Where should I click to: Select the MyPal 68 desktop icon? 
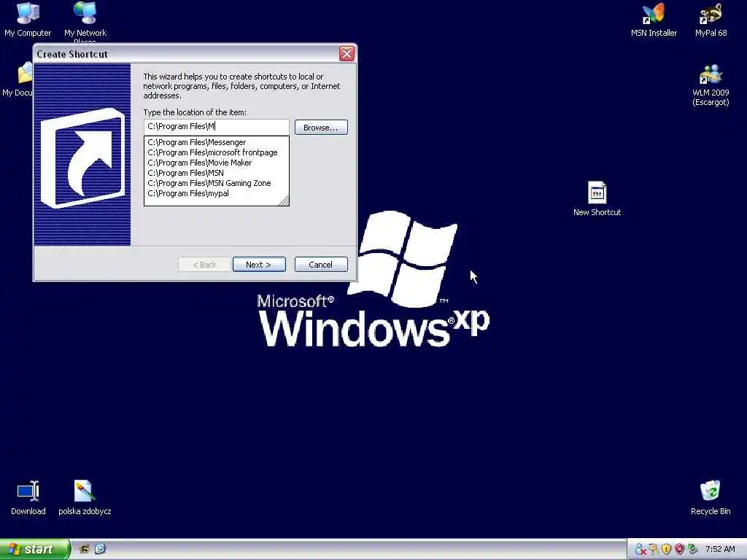coord(711,19)
